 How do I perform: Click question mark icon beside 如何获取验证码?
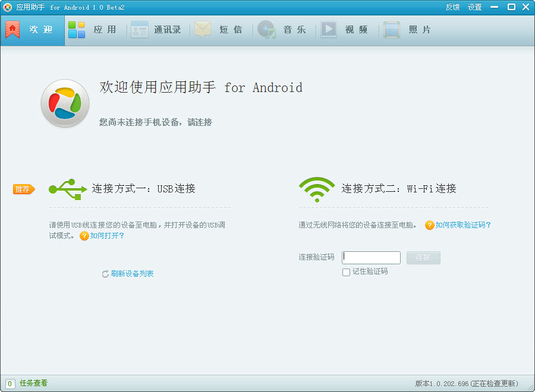[x=429, y=225]
